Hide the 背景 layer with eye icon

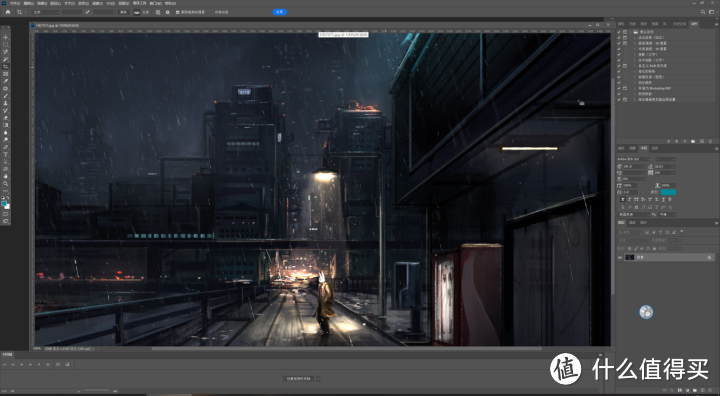(x=620, y=258)
